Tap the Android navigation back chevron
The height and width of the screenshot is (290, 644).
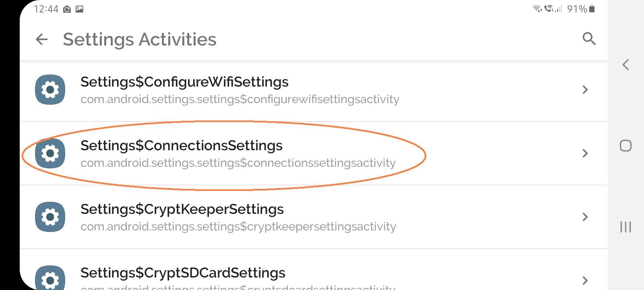[x=625, y=64]
